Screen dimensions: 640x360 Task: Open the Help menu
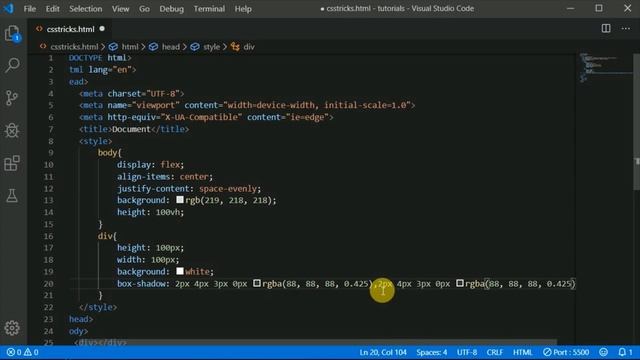[x=243, y=9]
